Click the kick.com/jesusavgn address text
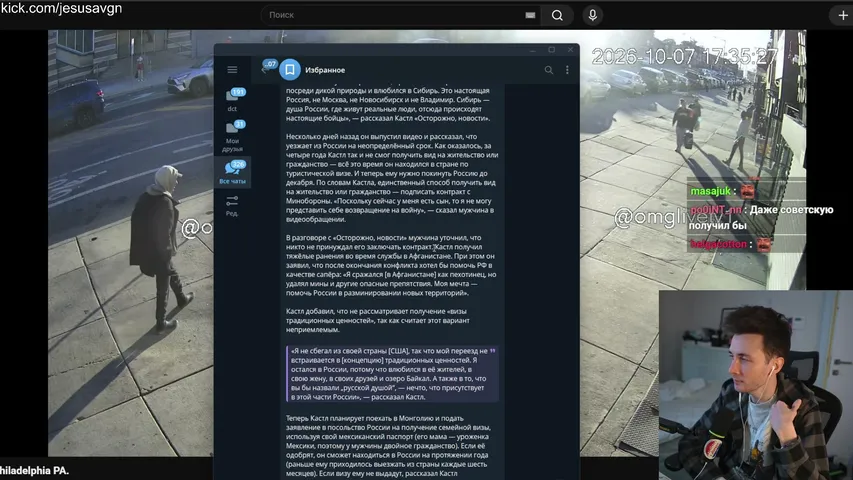 tap(61, 8)
